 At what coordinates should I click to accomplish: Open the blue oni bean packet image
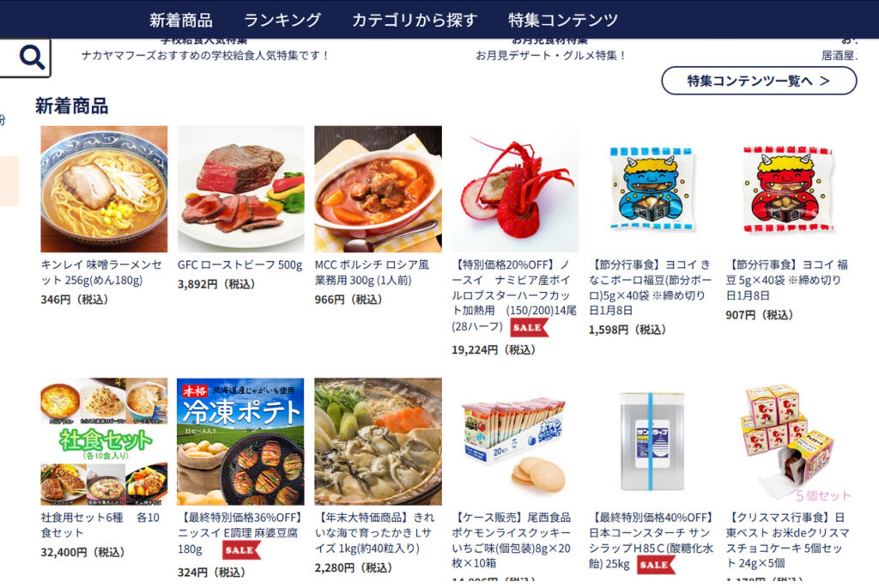[652, 189]
